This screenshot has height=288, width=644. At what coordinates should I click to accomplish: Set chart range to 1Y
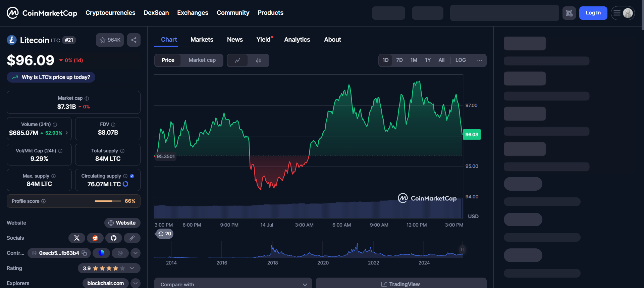coord(428,60)
